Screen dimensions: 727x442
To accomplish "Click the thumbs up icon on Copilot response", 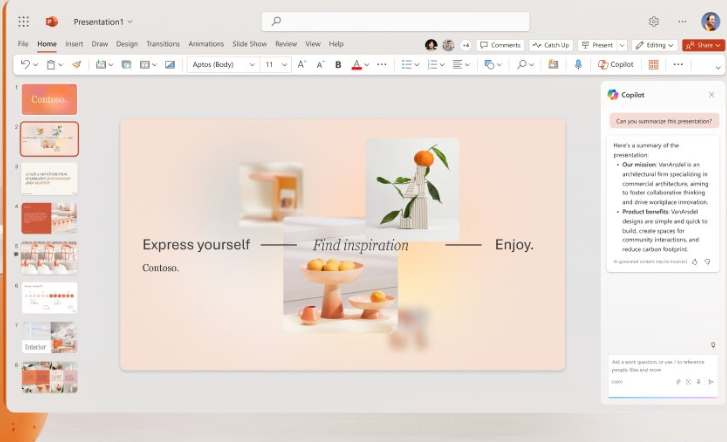I will point(695,262).
